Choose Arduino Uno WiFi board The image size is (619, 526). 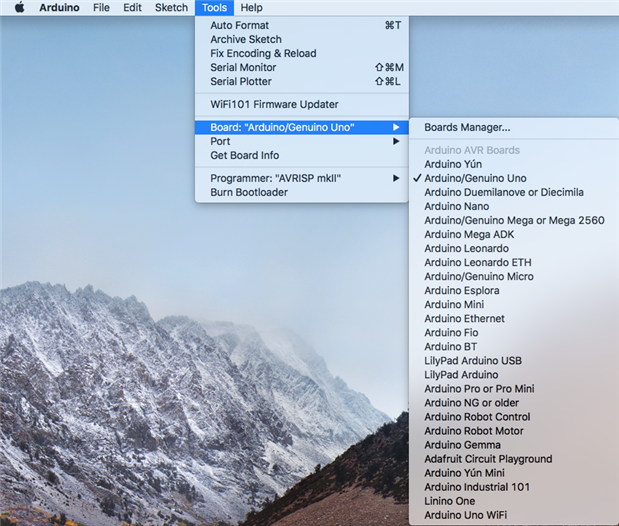[x=514, y=515]
